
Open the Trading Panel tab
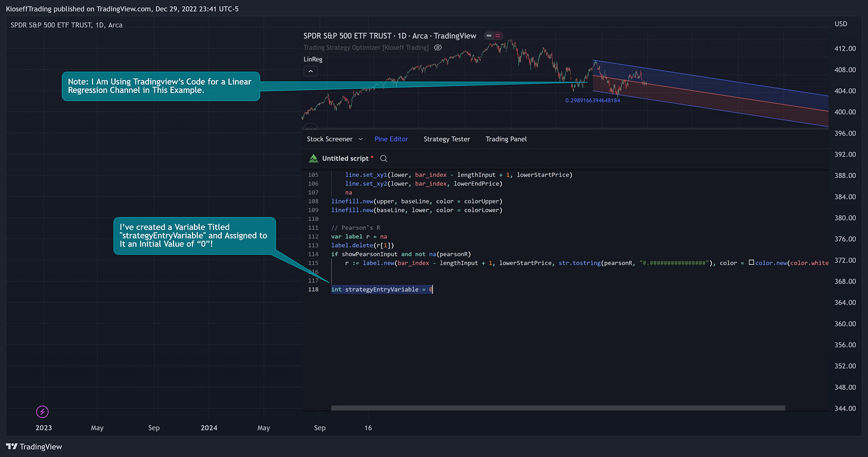506,139
